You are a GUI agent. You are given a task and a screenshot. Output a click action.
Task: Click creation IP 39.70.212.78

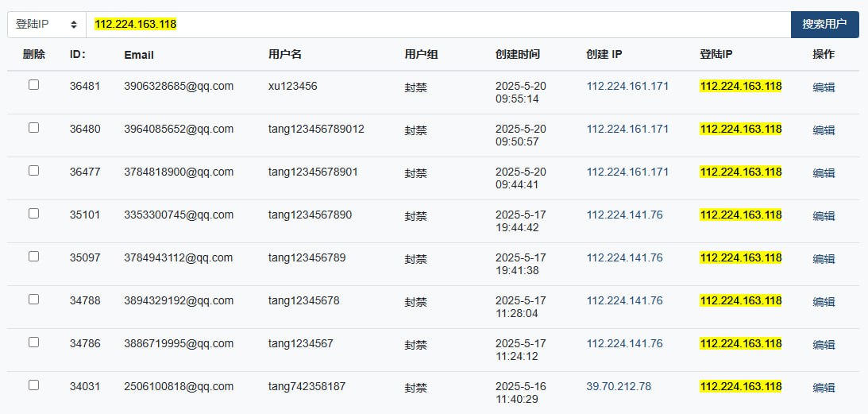coord(619,386)
